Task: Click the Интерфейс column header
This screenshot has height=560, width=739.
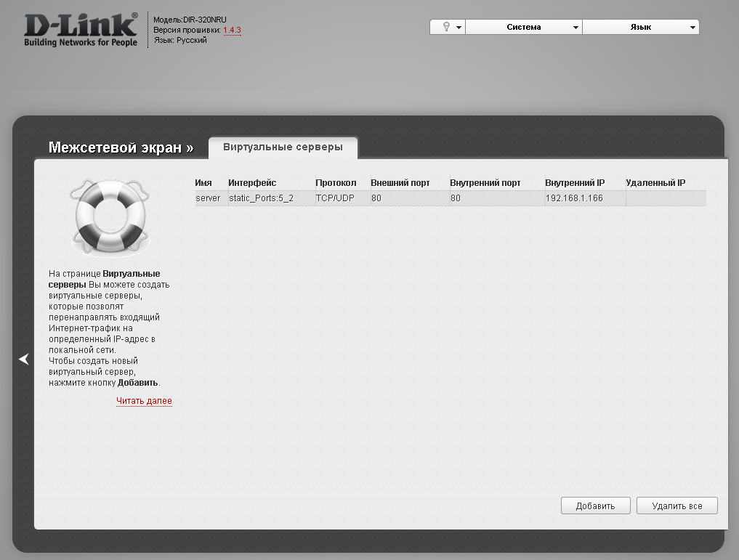Action: tap(252, 183)
